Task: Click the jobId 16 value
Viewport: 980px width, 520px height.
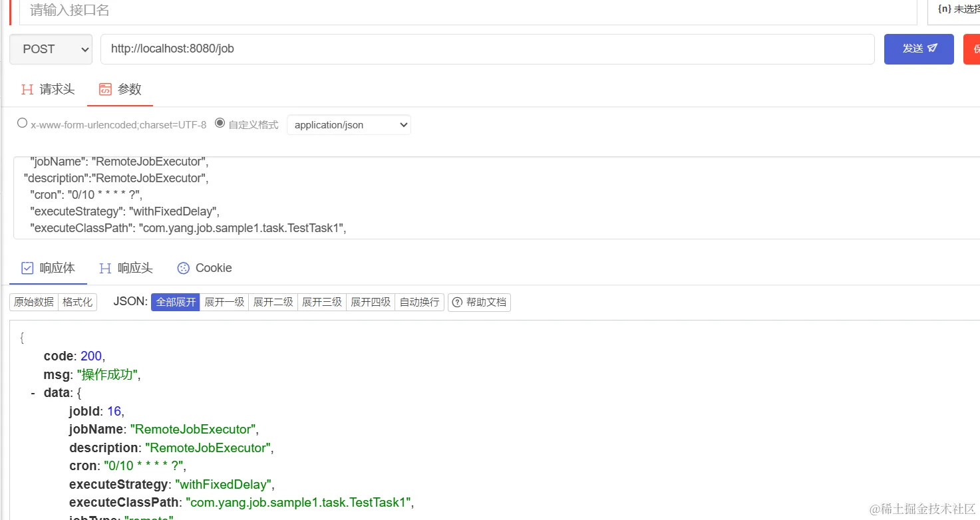Action: tap(114, 412)
